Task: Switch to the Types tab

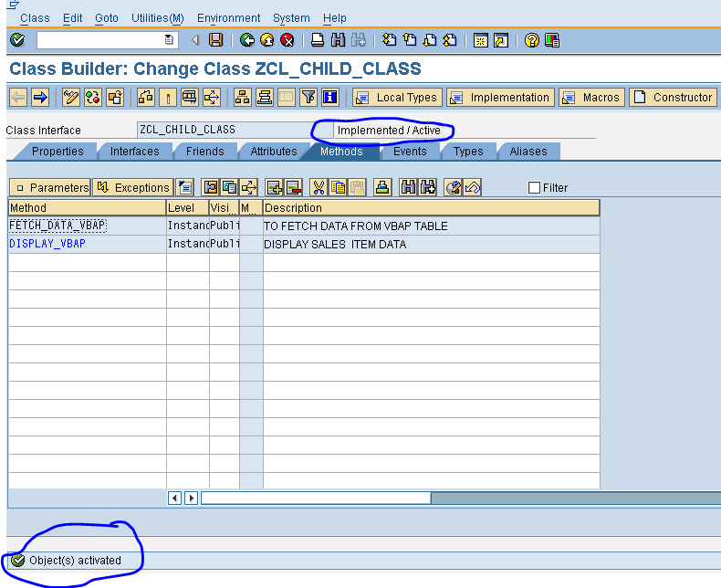Action: pos(468,152)
